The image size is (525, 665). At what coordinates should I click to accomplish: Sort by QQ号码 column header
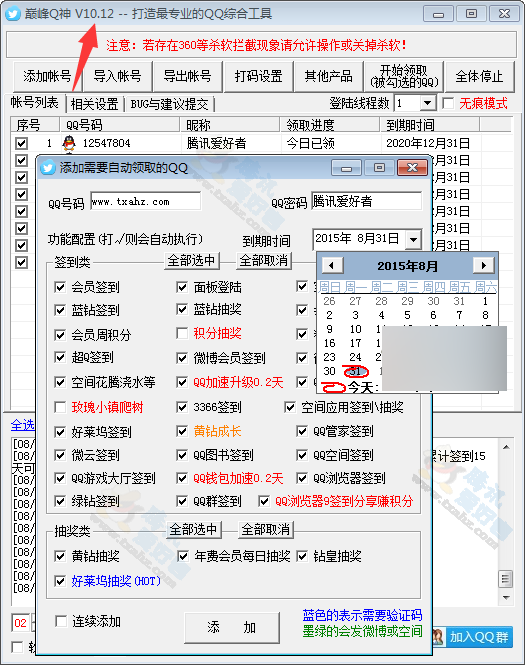click(120, 125)
